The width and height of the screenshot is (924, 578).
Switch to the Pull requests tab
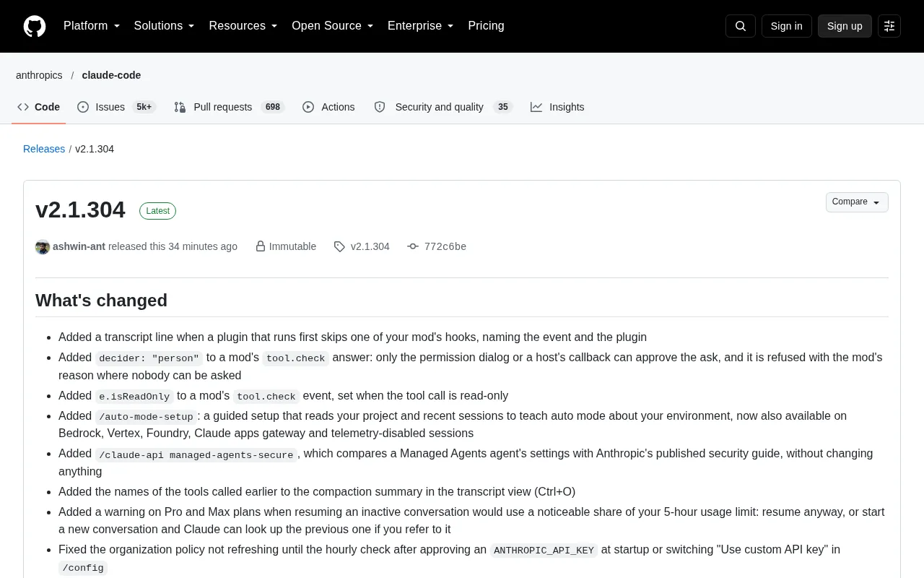point(230,107)
